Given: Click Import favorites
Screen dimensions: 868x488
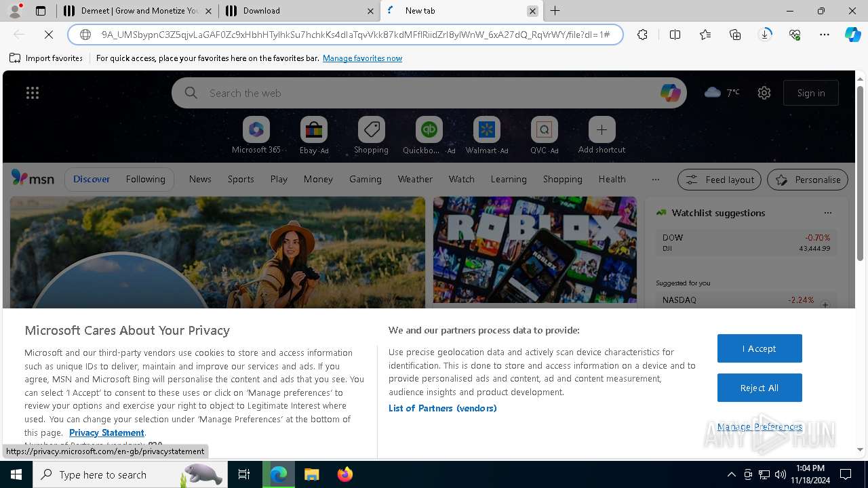Looking at the screenshot, I should click(x=46, y=58).
